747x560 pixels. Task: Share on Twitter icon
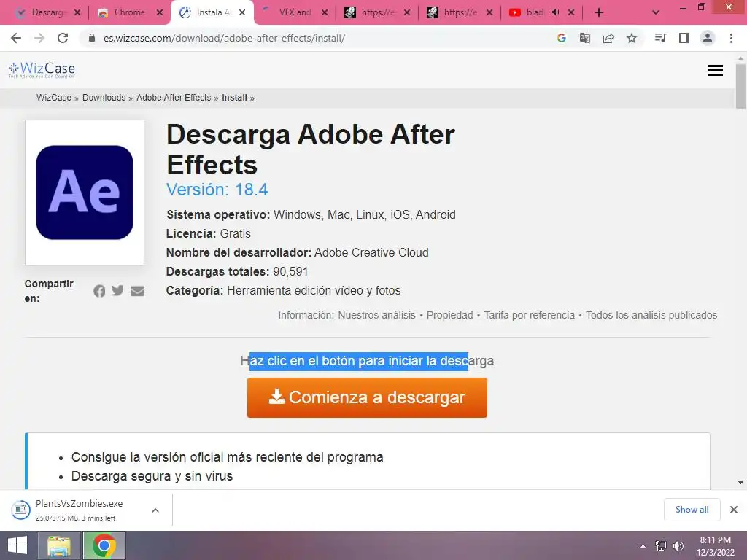[x=117, y=290]
